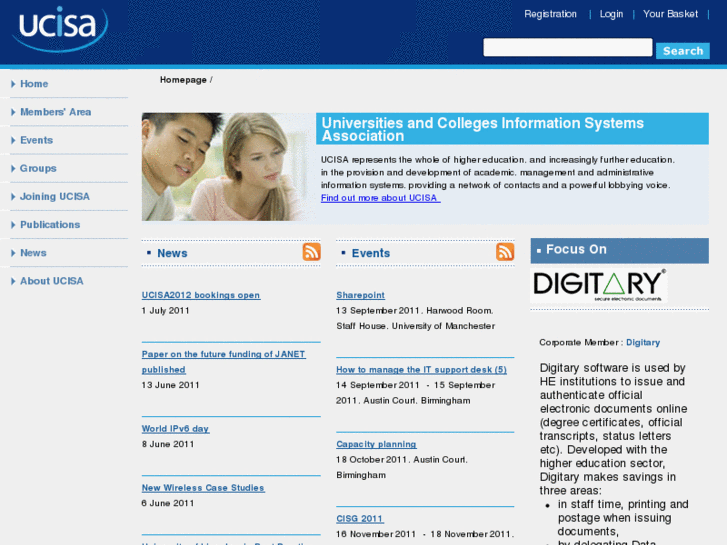The width and height of the screenshot is (727, 545).
Task: Open the News RSS feed icon
Action: [x=312, y=252]
